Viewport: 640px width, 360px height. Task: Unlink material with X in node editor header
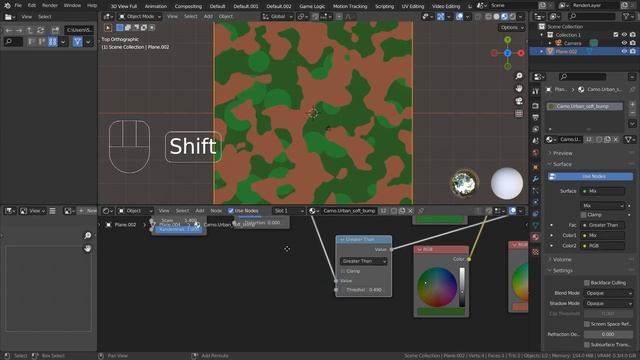tap(410, 211)
